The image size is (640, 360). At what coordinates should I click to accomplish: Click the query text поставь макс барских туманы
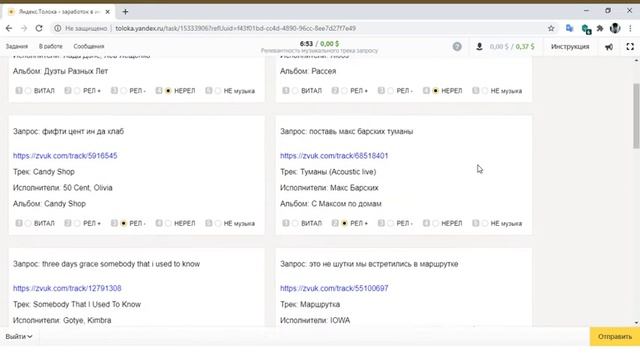click(361, 131)
